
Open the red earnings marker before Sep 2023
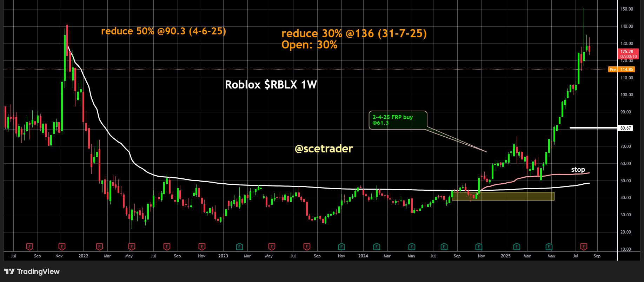click(x=307, y=247)
